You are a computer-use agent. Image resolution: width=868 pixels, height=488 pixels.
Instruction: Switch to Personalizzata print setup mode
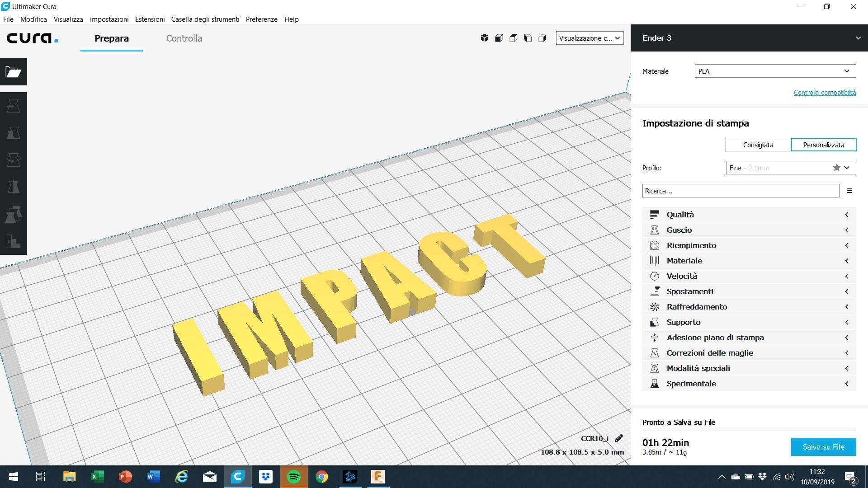(x=824, y=145)
